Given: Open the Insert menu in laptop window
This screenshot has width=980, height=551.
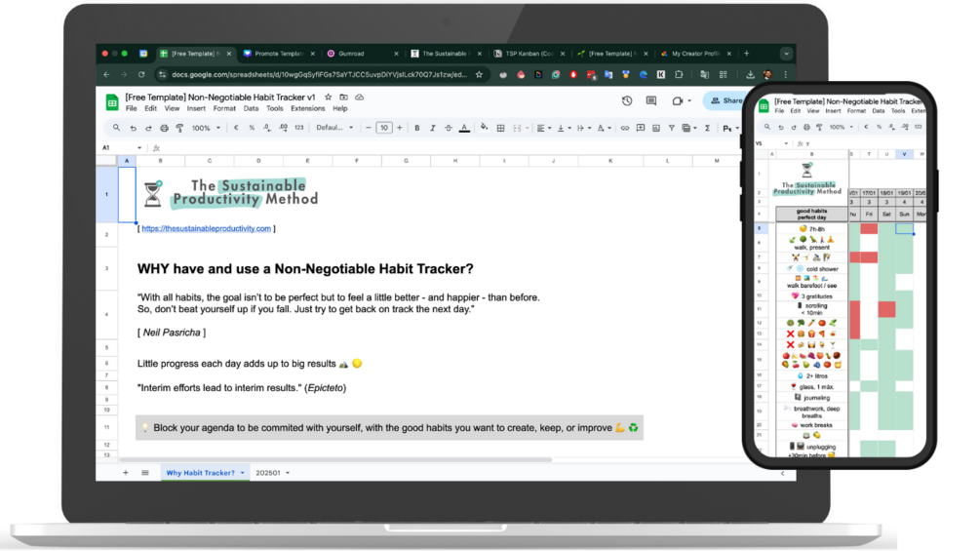Looking at the screenshot, I should click(x=196, y=108).
